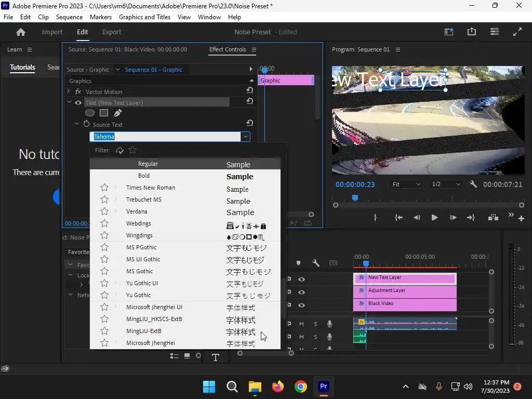532x399 pixels.
Task: Reset the Source Text parameter
Action: (x=250, y=123)
